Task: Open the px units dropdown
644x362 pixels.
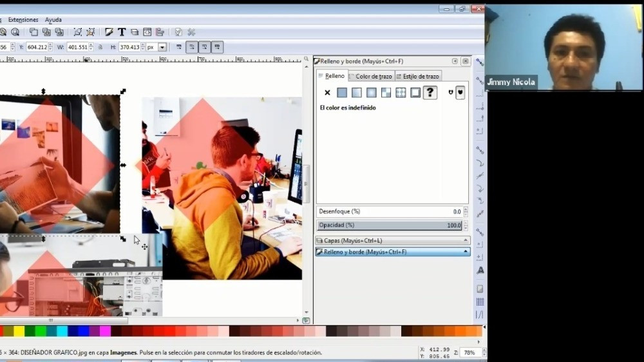Action: 162,47
